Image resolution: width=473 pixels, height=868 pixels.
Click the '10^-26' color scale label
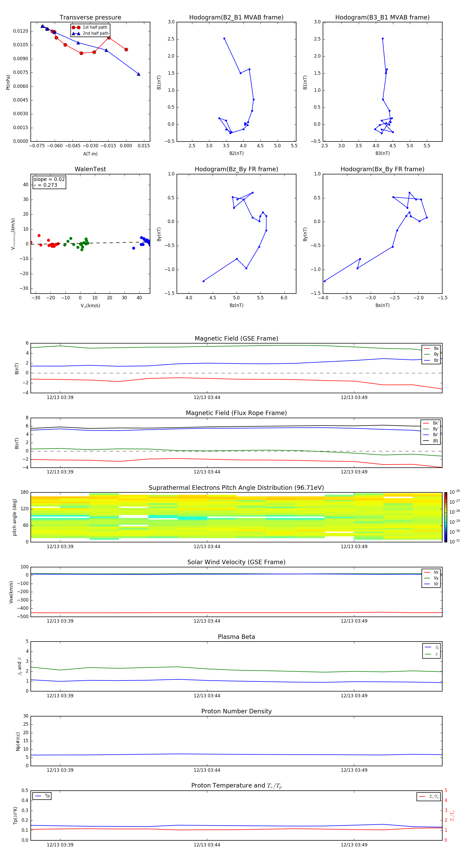point(455,492)
